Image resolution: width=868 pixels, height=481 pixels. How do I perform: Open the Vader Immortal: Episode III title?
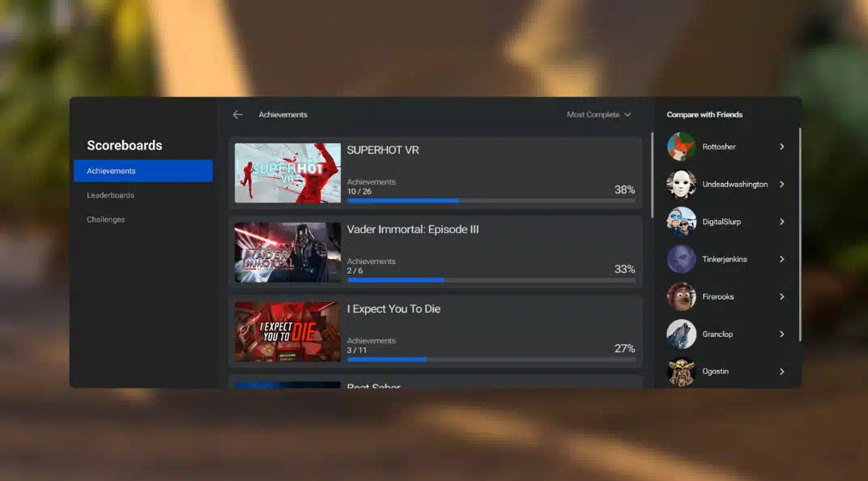coord(413,229)
